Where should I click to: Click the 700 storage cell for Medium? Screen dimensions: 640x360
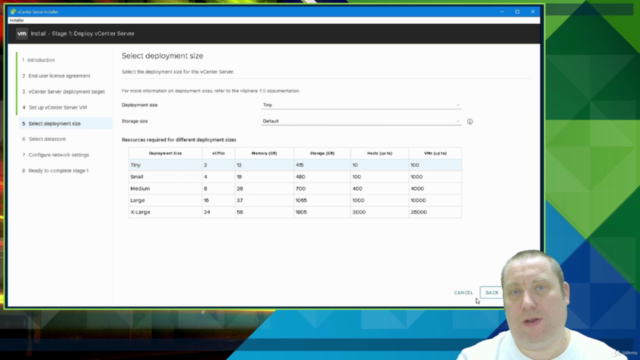point(322,189)
